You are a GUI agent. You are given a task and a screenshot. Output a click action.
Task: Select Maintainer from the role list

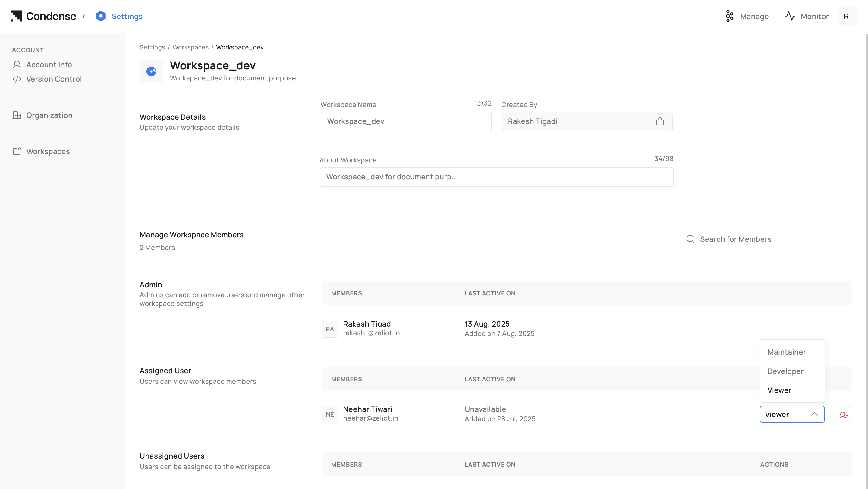tap(786, 352)
